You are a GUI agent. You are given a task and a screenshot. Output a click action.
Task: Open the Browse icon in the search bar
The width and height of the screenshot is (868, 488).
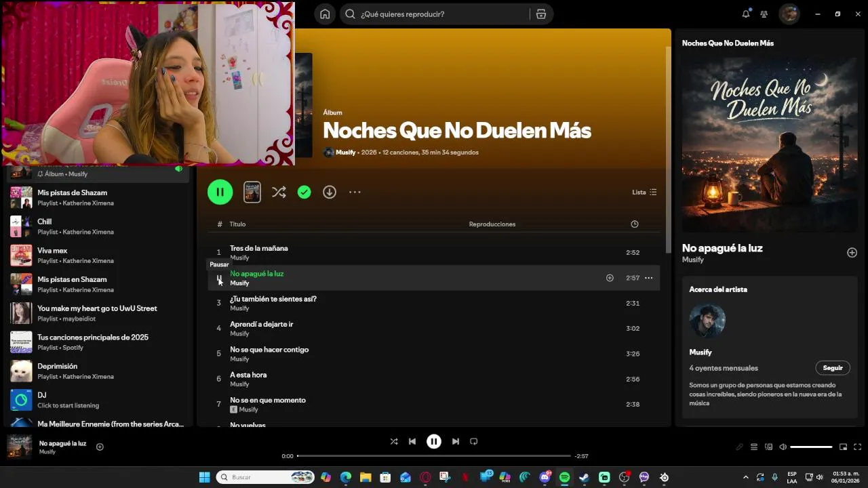540,14
